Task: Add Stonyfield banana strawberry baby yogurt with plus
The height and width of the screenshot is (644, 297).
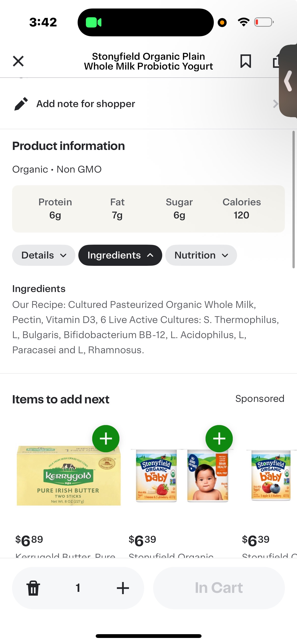Action: (219, 439)
